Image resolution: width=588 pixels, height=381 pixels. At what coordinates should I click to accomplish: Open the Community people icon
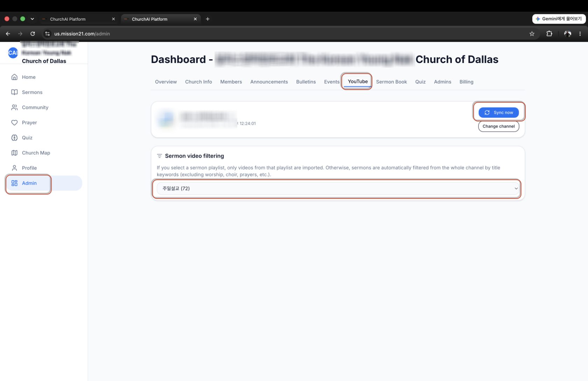coord(14,108)
